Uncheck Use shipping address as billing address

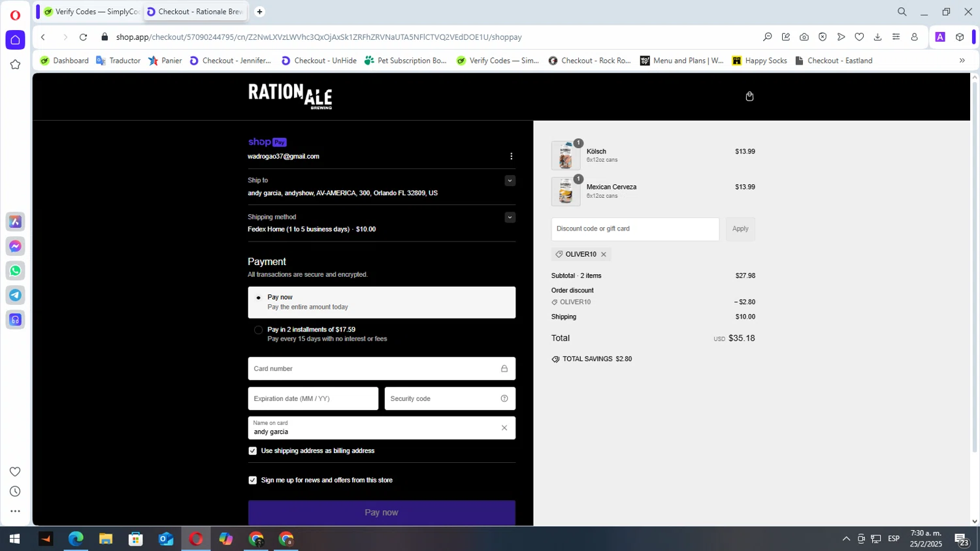(x=253, y=451)
